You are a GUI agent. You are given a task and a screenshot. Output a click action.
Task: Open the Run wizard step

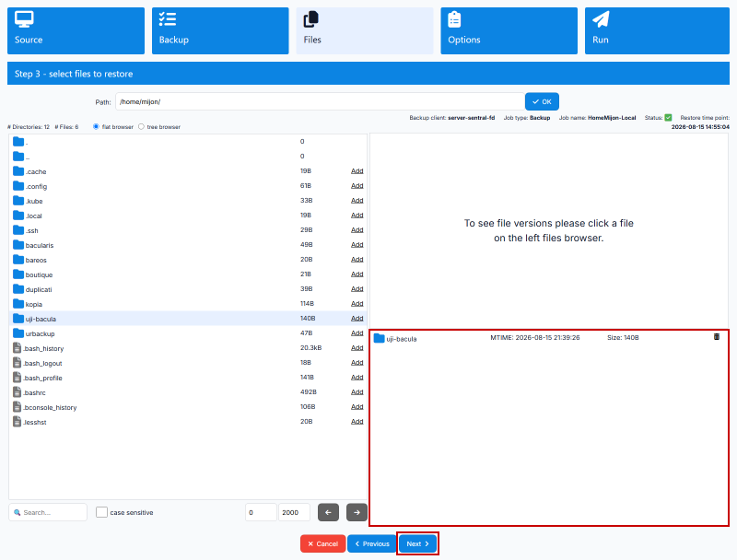click(657, 30)
